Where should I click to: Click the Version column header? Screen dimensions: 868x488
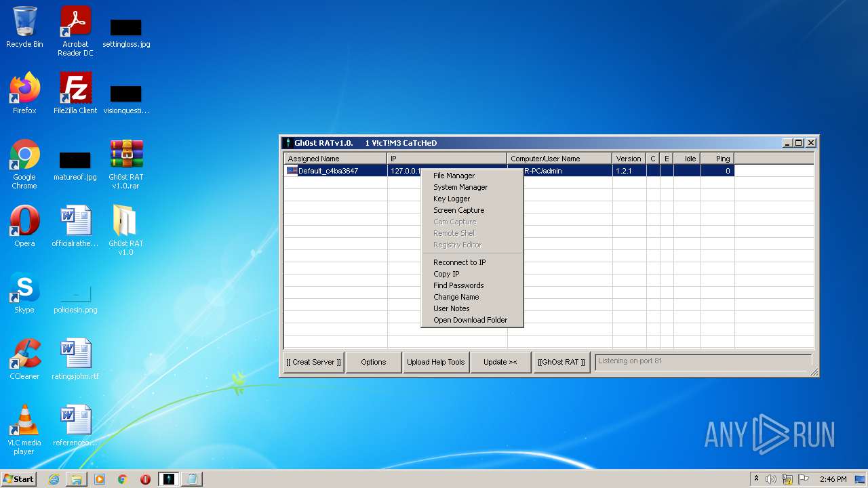click(629, 159)
